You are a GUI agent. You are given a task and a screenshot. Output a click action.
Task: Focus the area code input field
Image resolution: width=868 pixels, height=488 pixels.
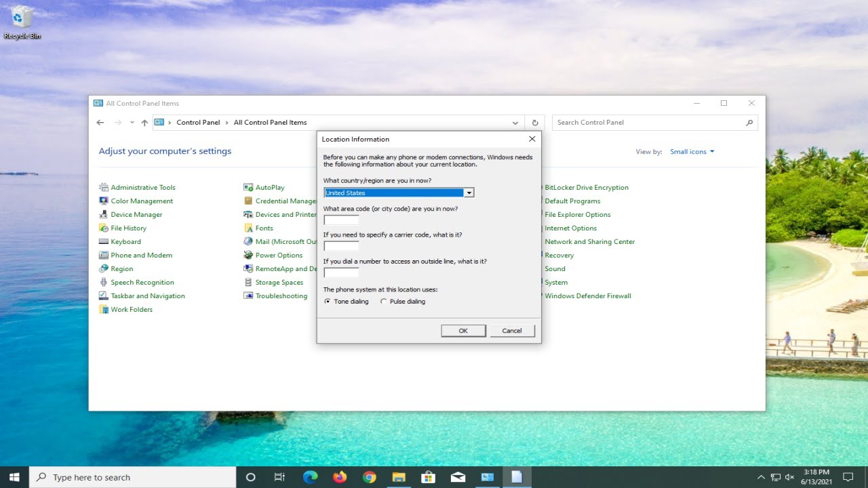[342, 220]
